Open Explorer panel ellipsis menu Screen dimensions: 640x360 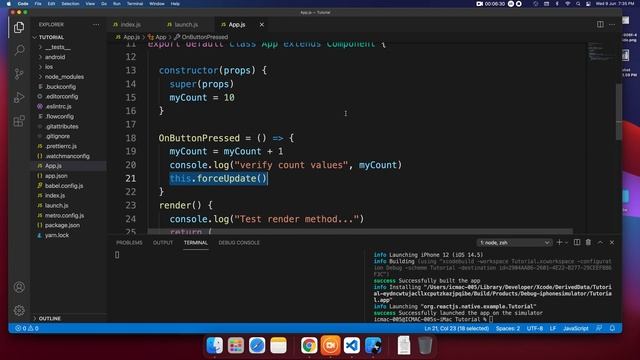coord(96,24)
